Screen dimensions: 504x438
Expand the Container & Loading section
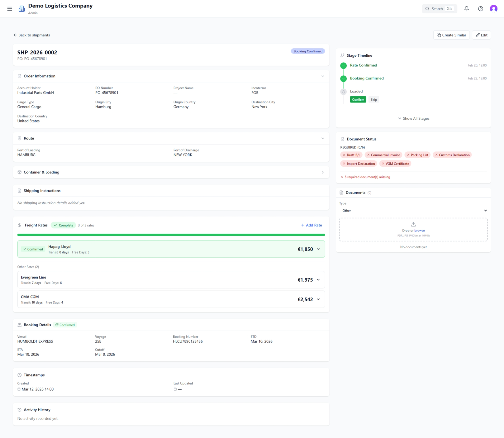point(323,172)
